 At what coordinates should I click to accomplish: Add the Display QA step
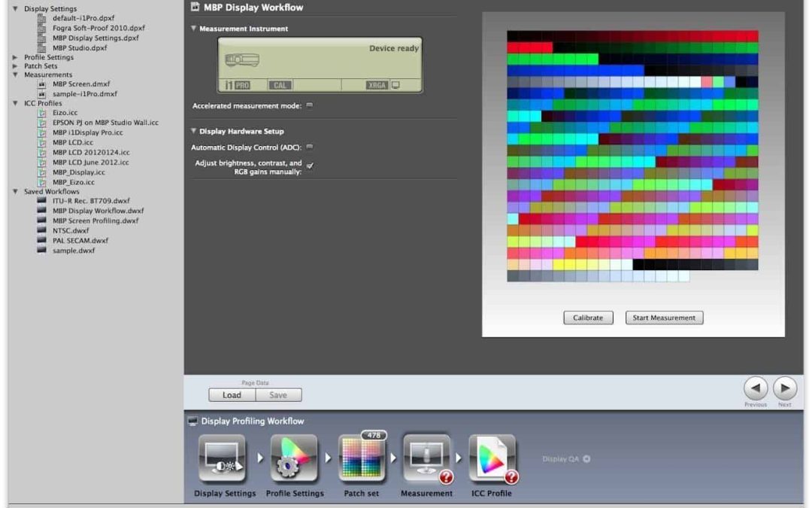click(586, 459)
